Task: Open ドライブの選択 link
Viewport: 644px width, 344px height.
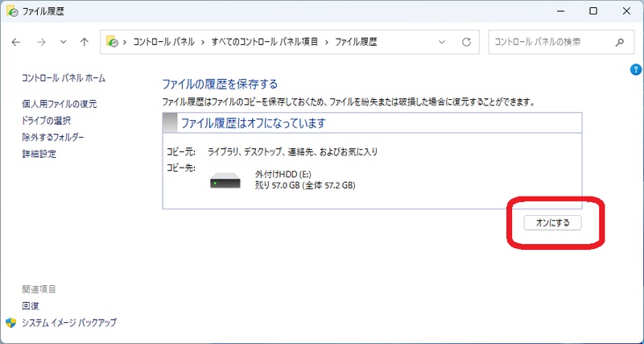Action: click(47, 121)
